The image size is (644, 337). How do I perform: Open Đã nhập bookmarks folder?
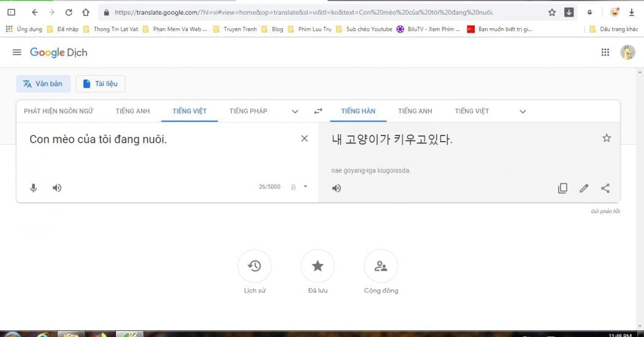click(x=63, y=29)
